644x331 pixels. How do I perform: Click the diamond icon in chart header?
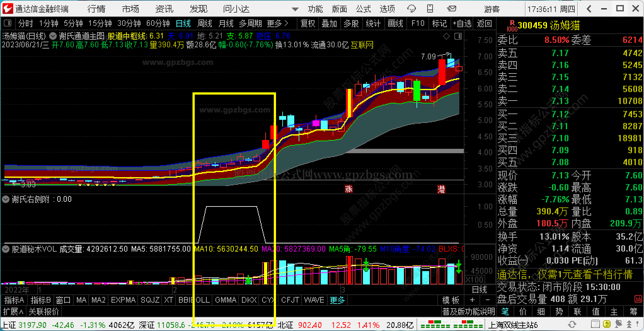(446, 37)
